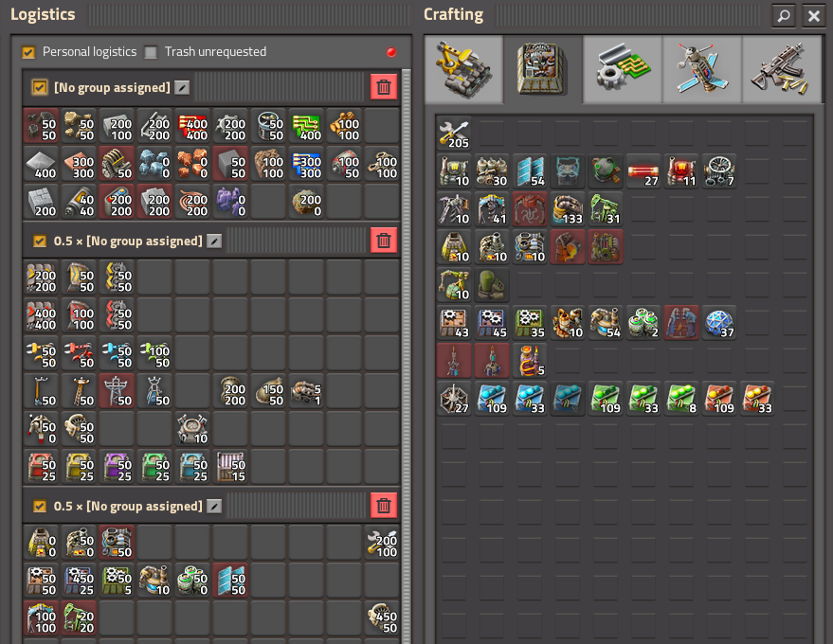Screen dimensions: 833x644
Task: Select the agricultural tower recipe showing 10
Action: coord(455,284)
